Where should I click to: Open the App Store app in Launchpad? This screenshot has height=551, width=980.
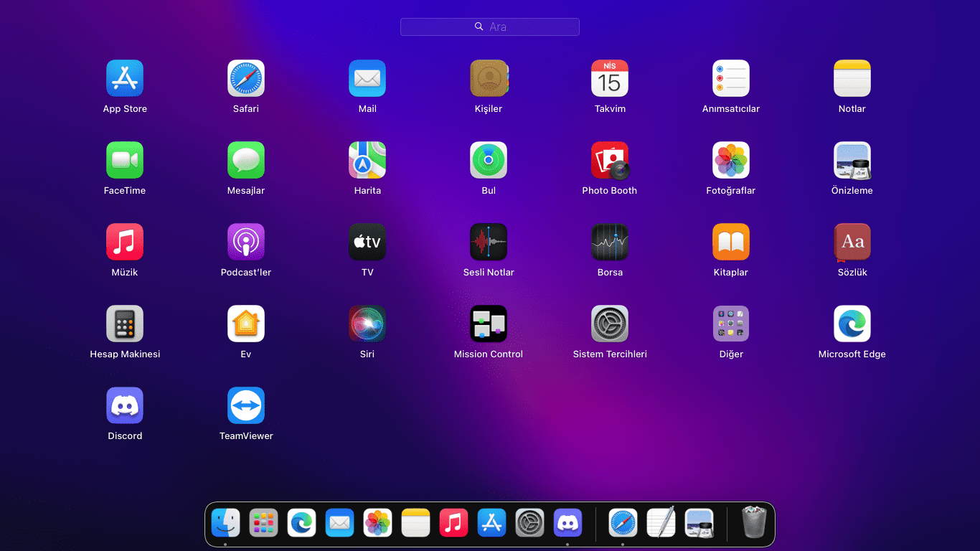click(125, 78)
